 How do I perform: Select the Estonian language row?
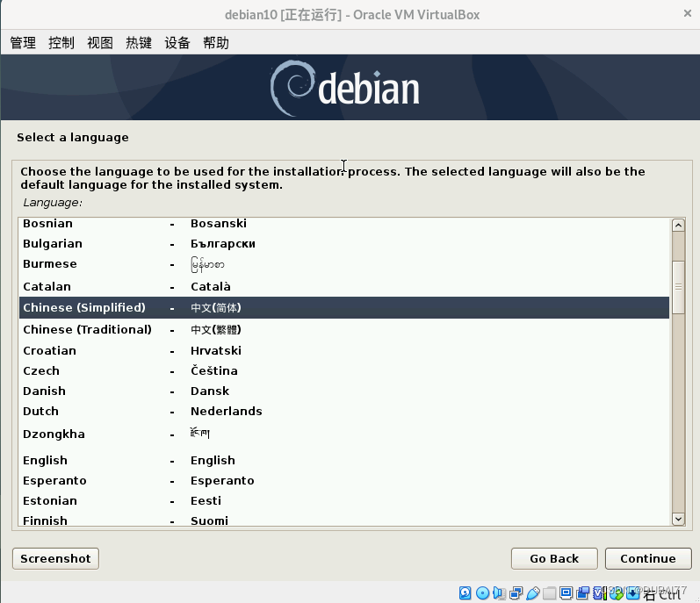point(343,500)
